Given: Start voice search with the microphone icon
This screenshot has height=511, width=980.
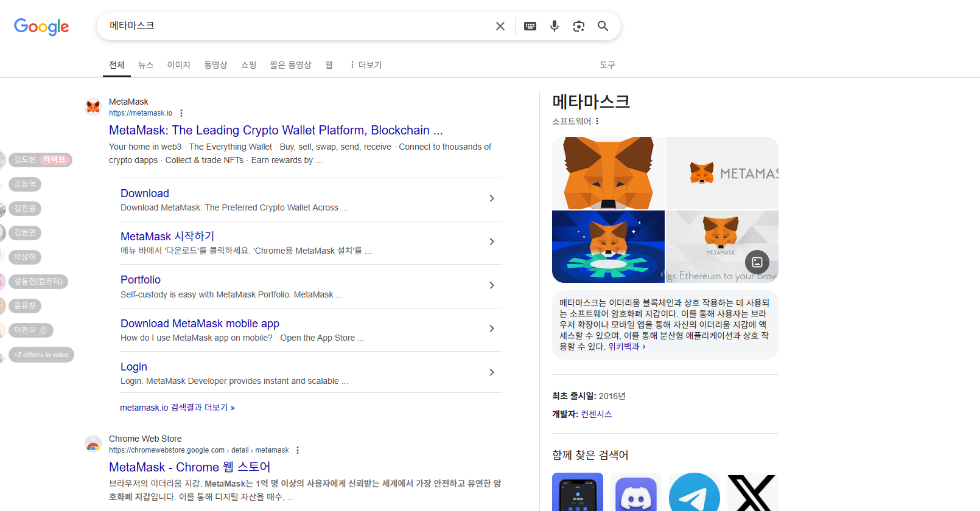Looking at the screenshot, I should coord(555,26).
